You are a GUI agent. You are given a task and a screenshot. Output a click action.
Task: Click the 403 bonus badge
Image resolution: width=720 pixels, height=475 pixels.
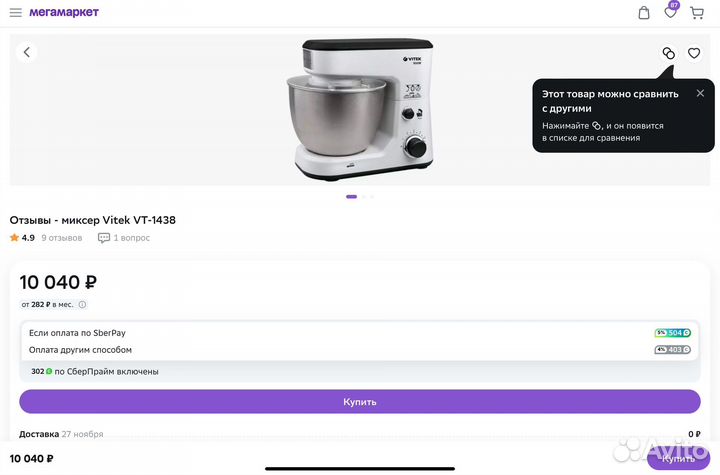click(673, 350)
